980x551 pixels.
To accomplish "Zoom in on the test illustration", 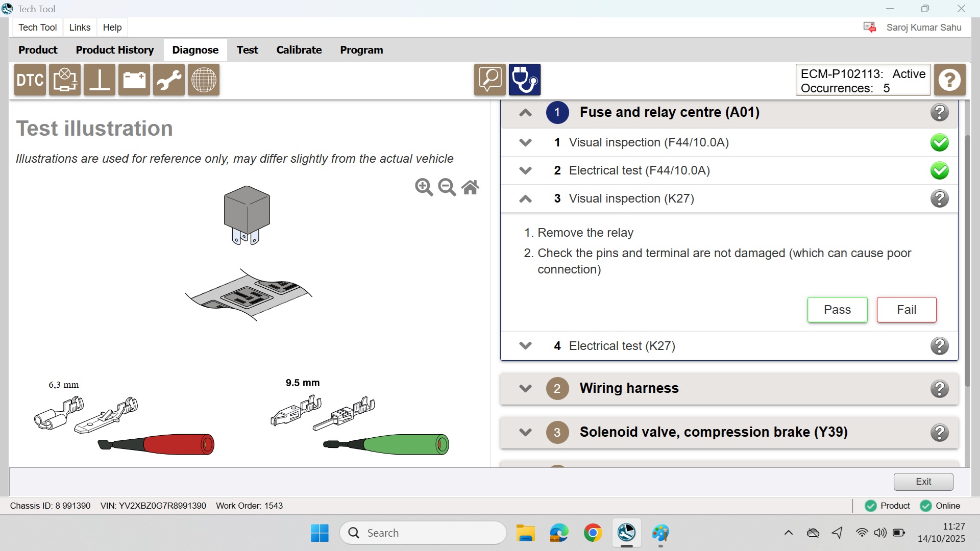I will pyautogui.click(x=424, y=187).
